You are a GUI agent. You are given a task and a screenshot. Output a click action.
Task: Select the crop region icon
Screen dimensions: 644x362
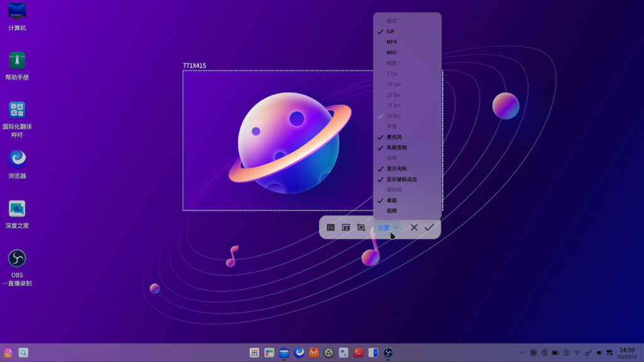point(361,228)
